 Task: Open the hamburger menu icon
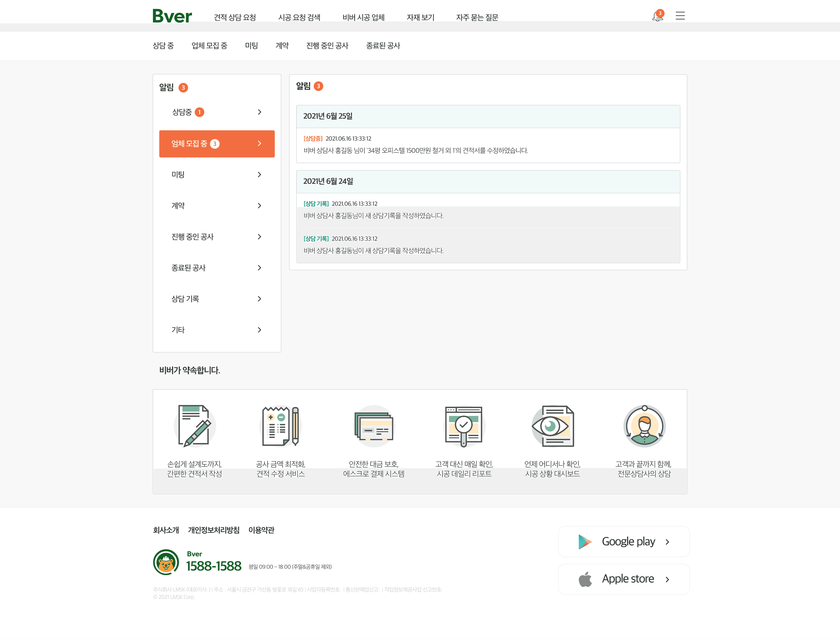tap(680, 16)
